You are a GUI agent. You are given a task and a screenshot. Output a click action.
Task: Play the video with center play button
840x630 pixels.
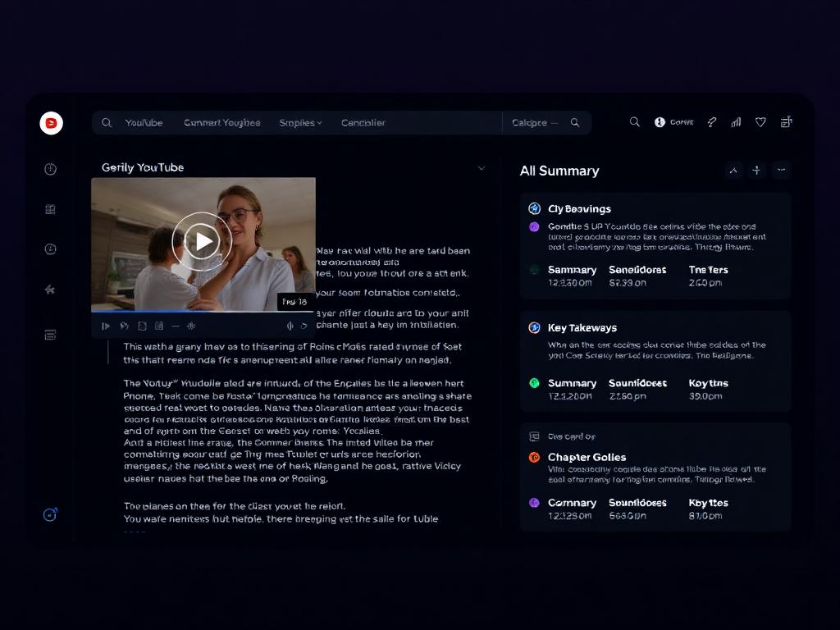pos(202,242)
